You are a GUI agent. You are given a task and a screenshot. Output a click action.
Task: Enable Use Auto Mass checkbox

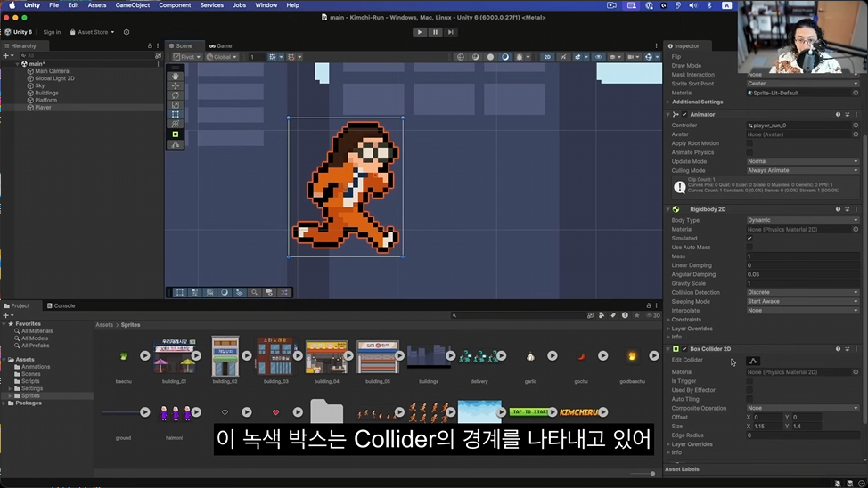(749, 248)
